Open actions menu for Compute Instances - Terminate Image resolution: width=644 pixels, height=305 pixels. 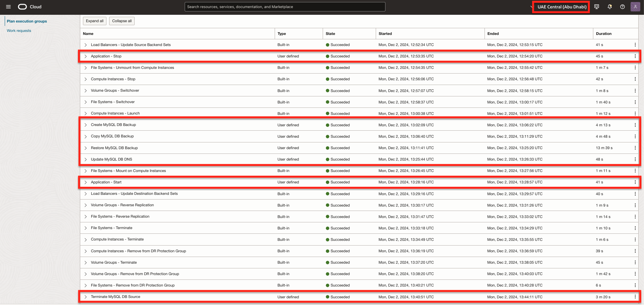click(x=635, y=239)
